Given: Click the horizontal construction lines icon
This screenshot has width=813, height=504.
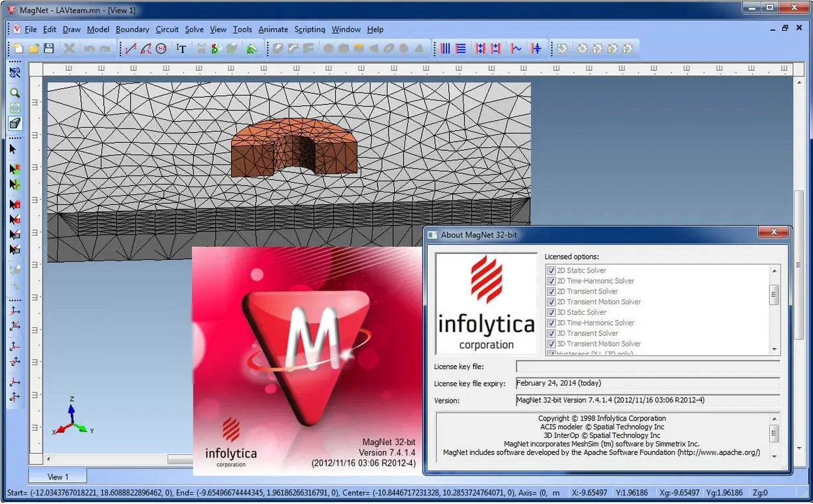Looking at the screenshot, I should 461,48.
